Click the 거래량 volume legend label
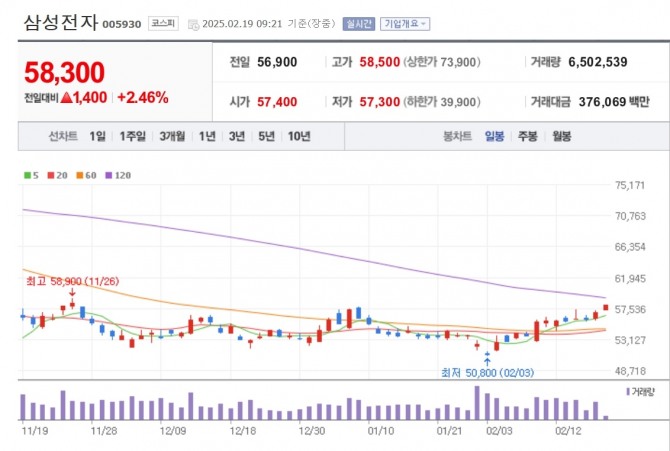 click(643, 392)
